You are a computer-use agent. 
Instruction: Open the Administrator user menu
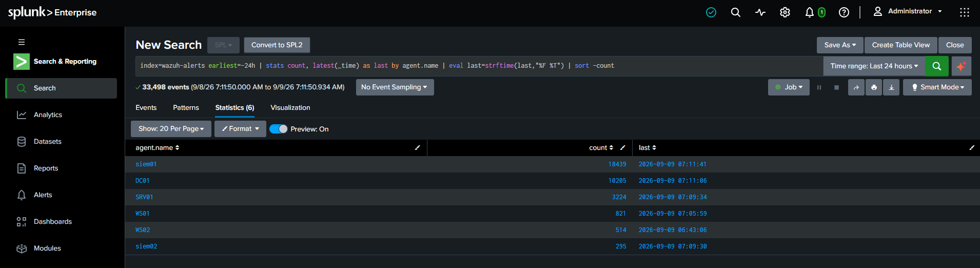(x=908, y=11)
